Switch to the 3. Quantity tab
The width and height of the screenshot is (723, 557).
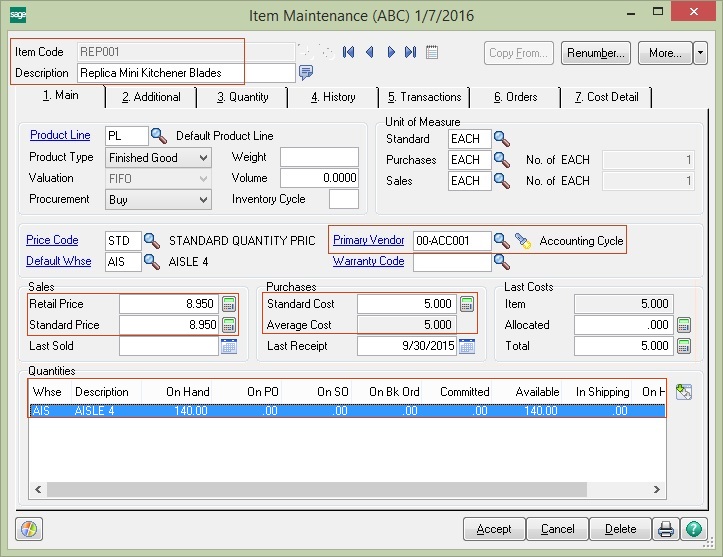243,97
